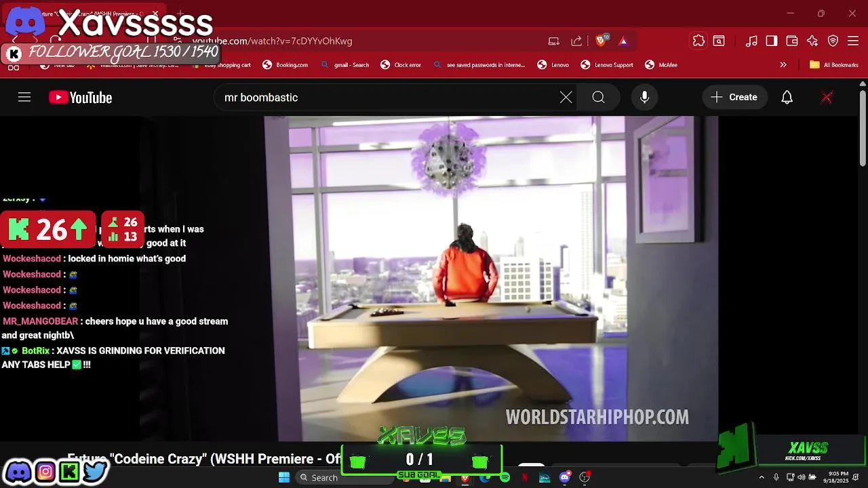Open the Lenovo bookmark

tap(553, 65)
